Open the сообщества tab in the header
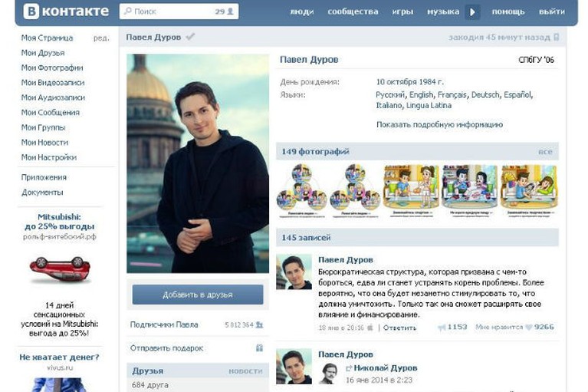 [x=353, y=12]
